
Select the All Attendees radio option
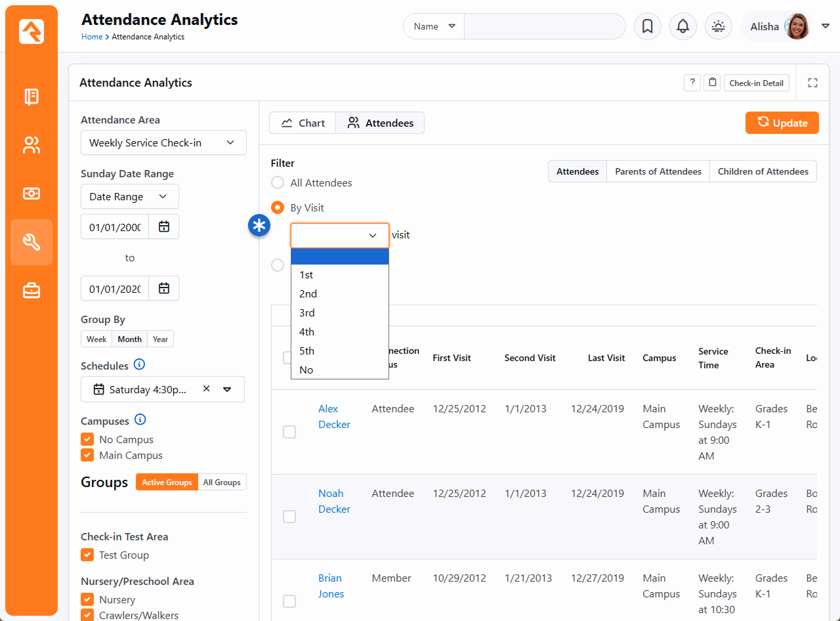(x=278, y=183)
